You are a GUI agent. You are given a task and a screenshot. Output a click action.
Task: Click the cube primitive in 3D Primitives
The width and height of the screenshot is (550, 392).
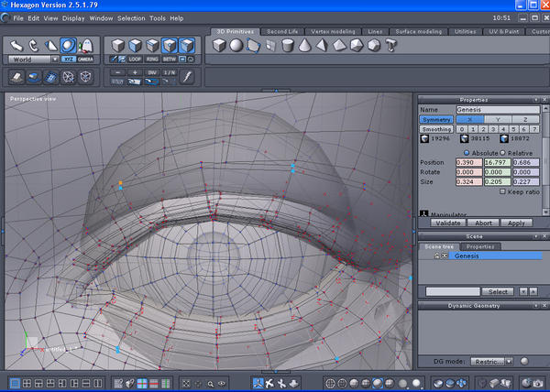click(219, 47)
